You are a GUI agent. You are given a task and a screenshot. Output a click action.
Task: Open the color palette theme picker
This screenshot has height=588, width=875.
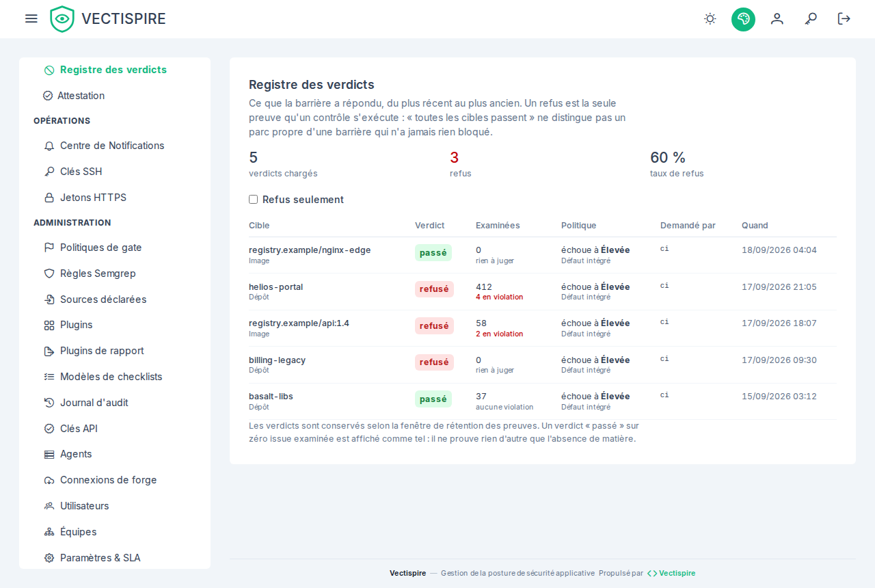point(743,19)
